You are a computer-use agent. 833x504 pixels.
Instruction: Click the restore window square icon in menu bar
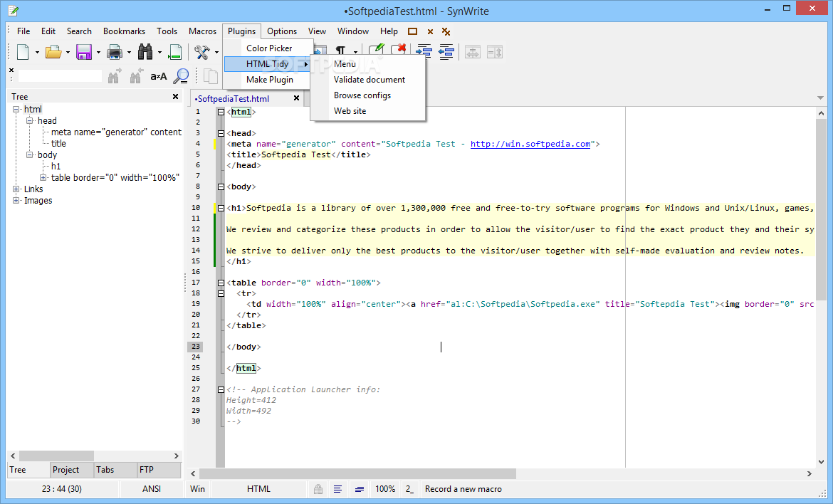coord(412,31)
